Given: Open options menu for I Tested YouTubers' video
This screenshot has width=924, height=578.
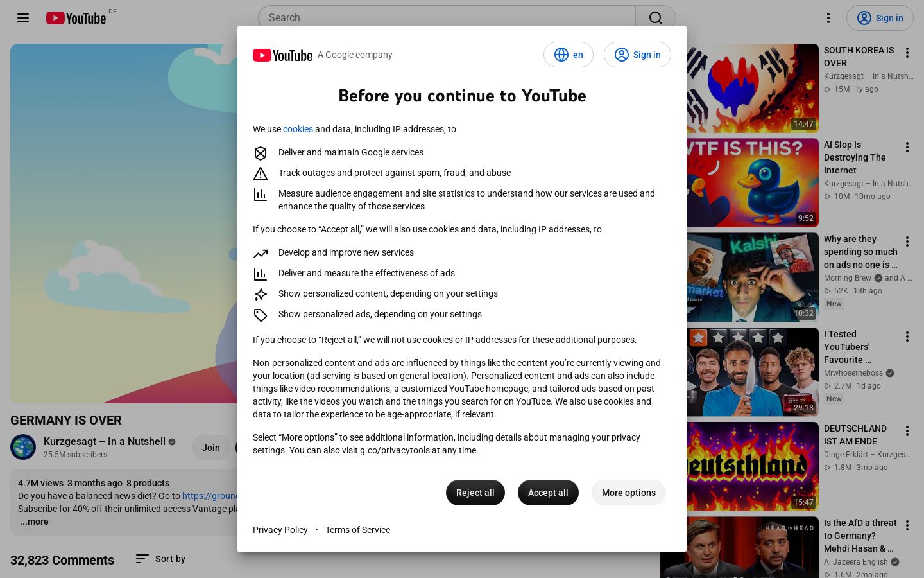Looking at the screenshot, I should (x=907, y=337).
